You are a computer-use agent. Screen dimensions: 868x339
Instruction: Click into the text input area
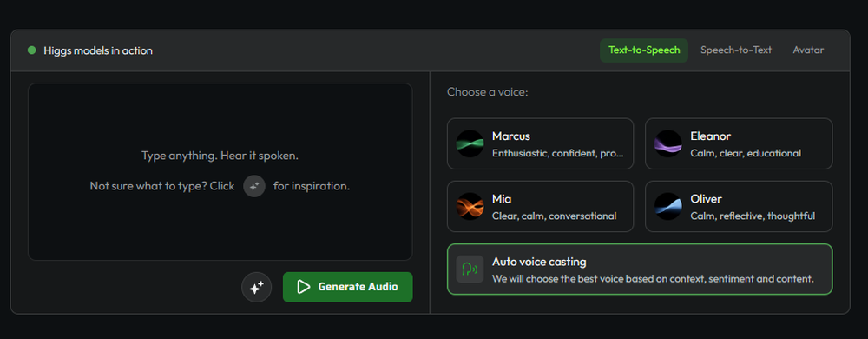pyautogui.click(x=220, y=172)
